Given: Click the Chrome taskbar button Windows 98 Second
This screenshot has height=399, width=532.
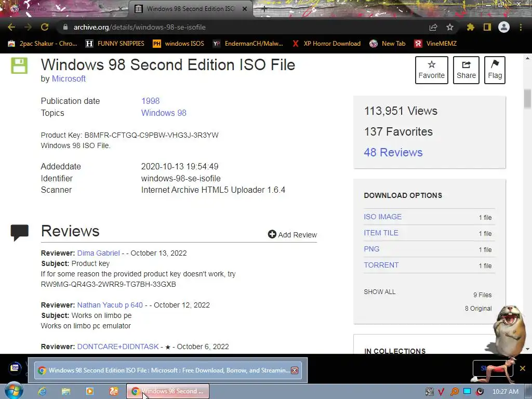Looking at the screenshot, I should click(168, 391).
